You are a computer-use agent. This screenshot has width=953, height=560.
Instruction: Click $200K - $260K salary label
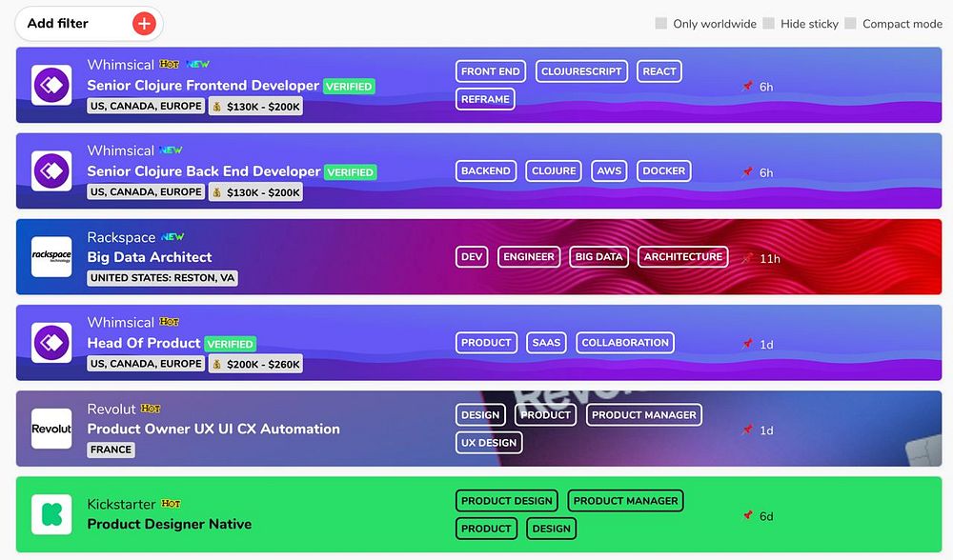pos(255,365)
